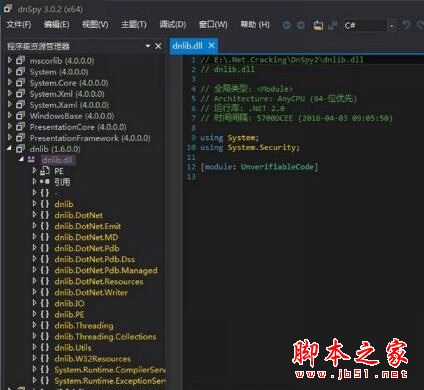Select the dnlib.W32Resources namespace
424x390 pixels.
93,359
